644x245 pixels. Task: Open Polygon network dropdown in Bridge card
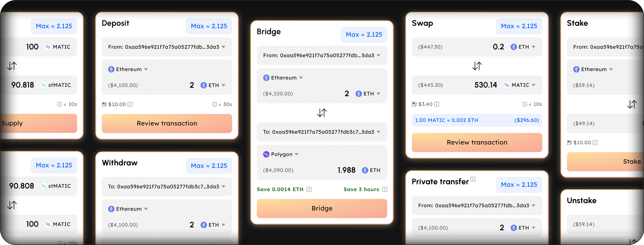click(x=296, y=154)
